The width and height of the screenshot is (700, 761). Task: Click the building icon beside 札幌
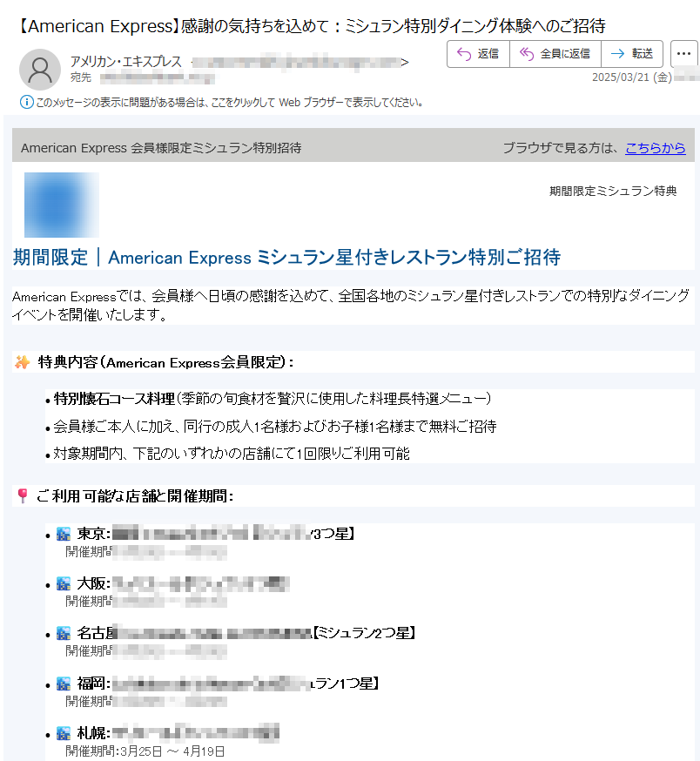tap(64, 733)
